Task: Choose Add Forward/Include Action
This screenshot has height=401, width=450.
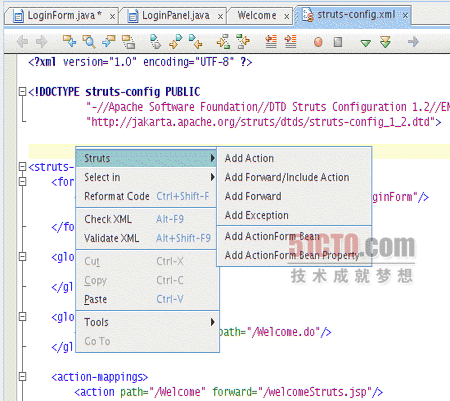Action: pyautogui.click(x=294, y=177)
